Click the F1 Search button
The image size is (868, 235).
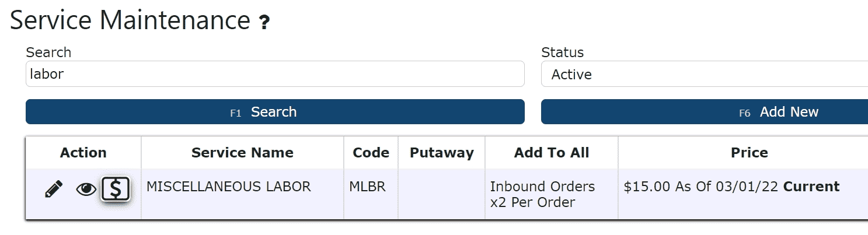(x=275, y=112)
